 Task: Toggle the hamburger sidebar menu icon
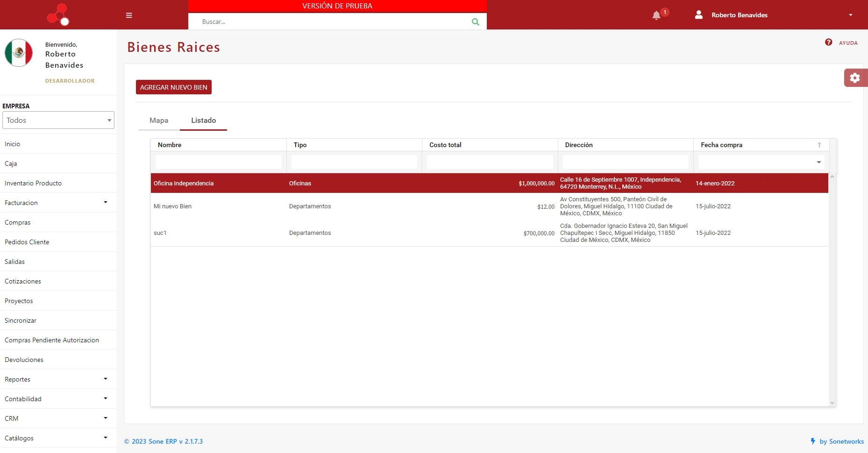[x=129, y=15]
